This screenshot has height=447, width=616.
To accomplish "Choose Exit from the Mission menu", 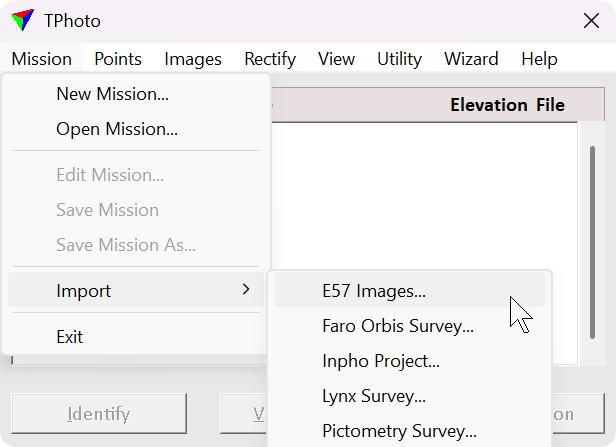I will click(x=136, y=337).
